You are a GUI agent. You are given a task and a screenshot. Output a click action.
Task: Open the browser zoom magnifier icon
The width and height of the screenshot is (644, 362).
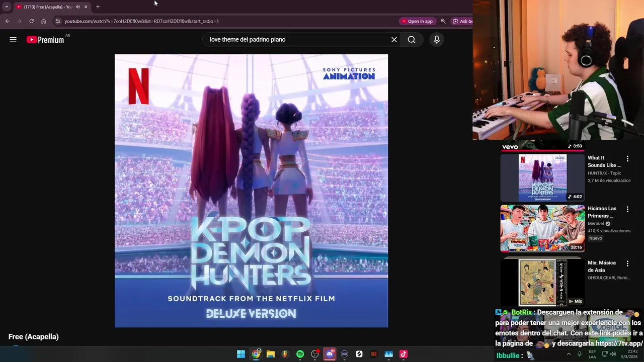(443, 21)
